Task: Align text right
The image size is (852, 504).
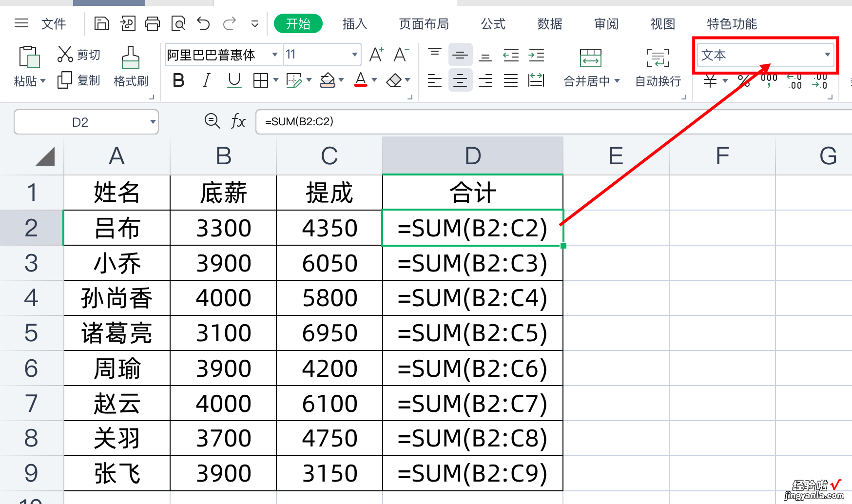Action: (x=485, y=80)
